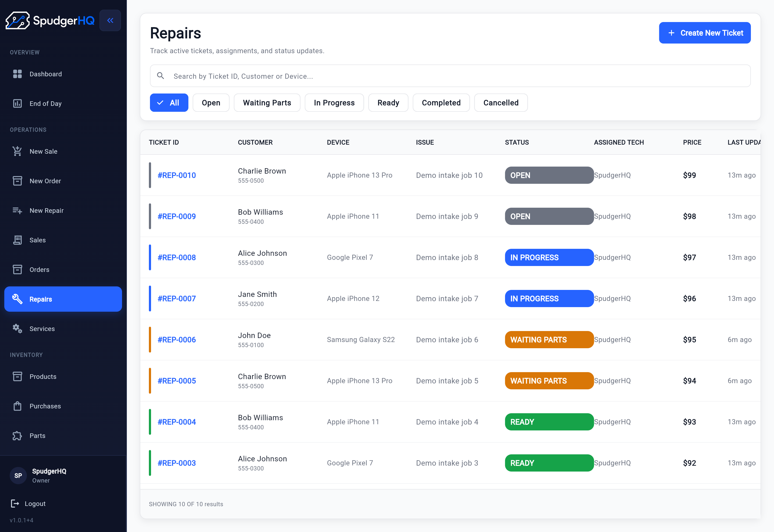This screenshot has height=532, width=774.
Task: Open ticket #REP-0005
Action: coord(177,381)
